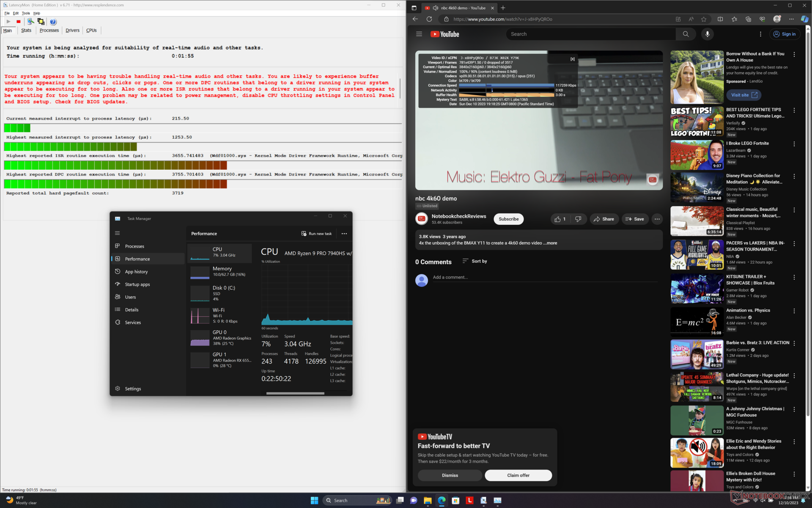Select Wi-Fi performance item
Viewport: 812px width, 508px height.
[x=220, y=316]
